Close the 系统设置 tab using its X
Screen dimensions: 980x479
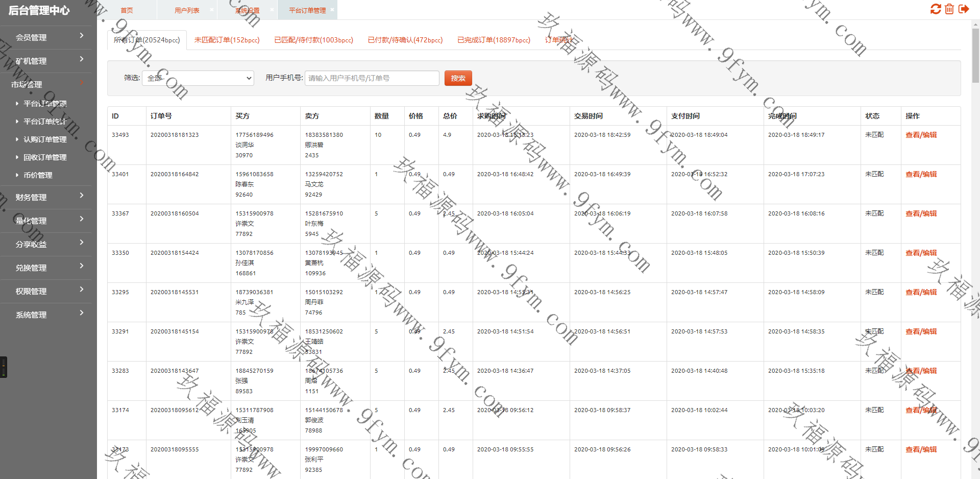(x=272, y=10)
